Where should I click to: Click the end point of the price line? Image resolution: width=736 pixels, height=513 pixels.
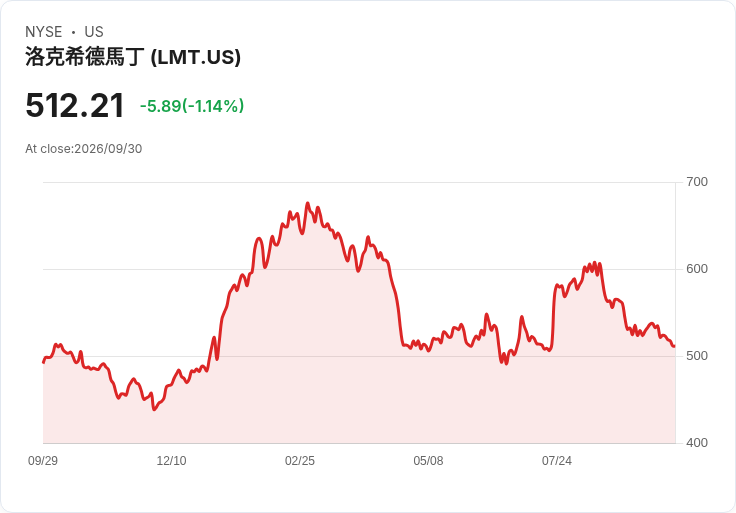pos(674,346)
